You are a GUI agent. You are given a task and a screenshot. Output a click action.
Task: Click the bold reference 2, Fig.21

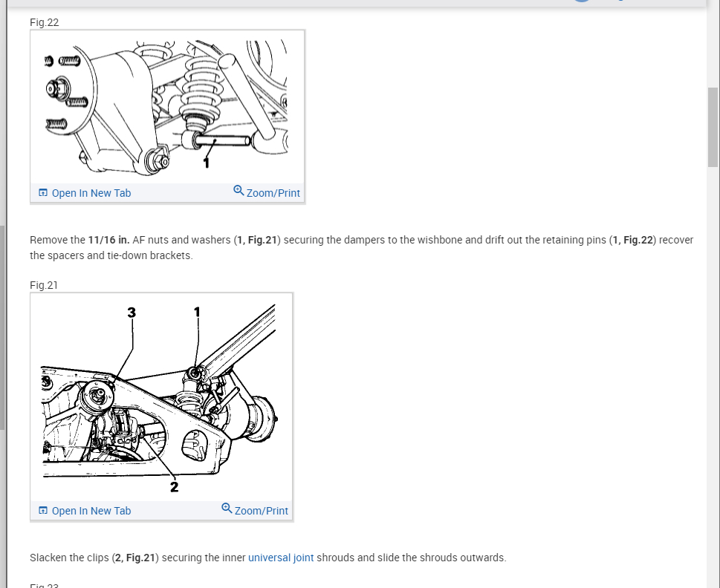point(135,558)
